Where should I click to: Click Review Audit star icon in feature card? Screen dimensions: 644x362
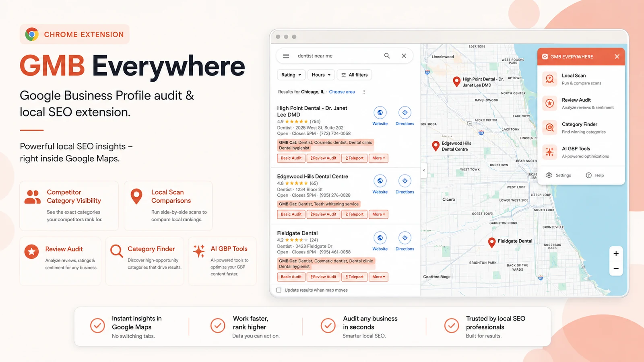tap(31, 252)
